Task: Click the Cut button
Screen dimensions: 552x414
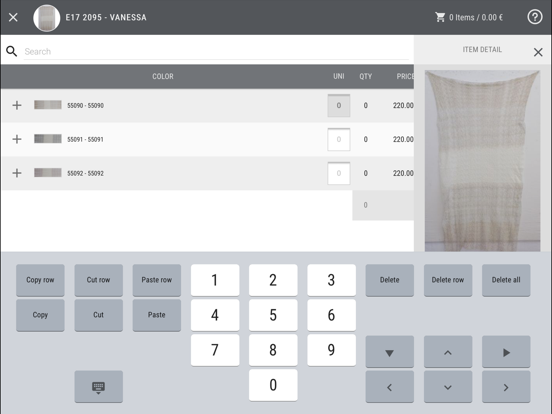Action: tap(99, 315)
